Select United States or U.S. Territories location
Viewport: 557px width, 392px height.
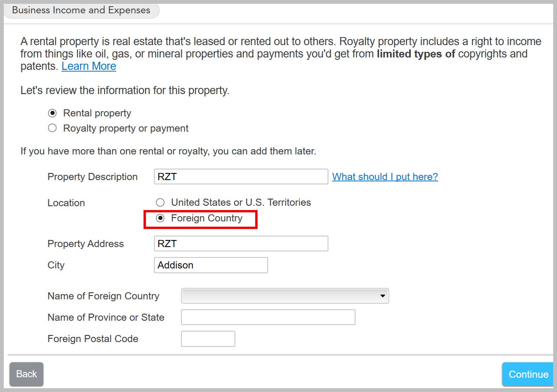coord(161,203)
